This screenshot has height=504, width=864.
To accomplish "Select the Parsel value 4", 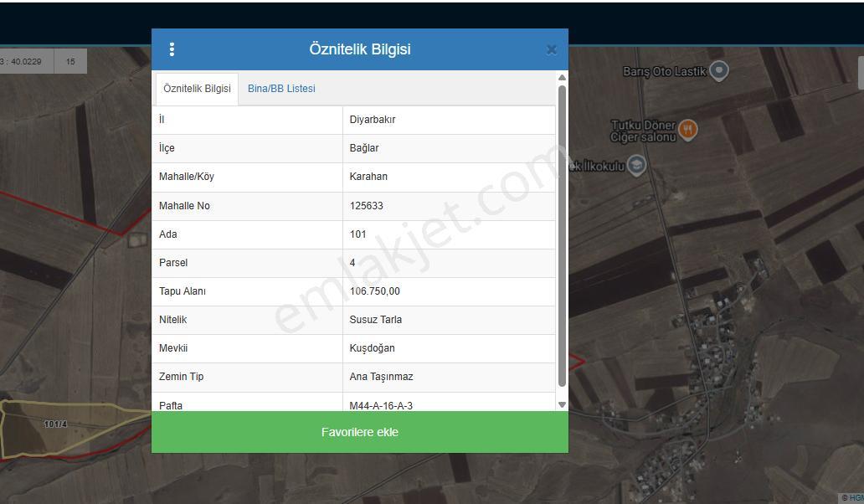I will [449, 263].
